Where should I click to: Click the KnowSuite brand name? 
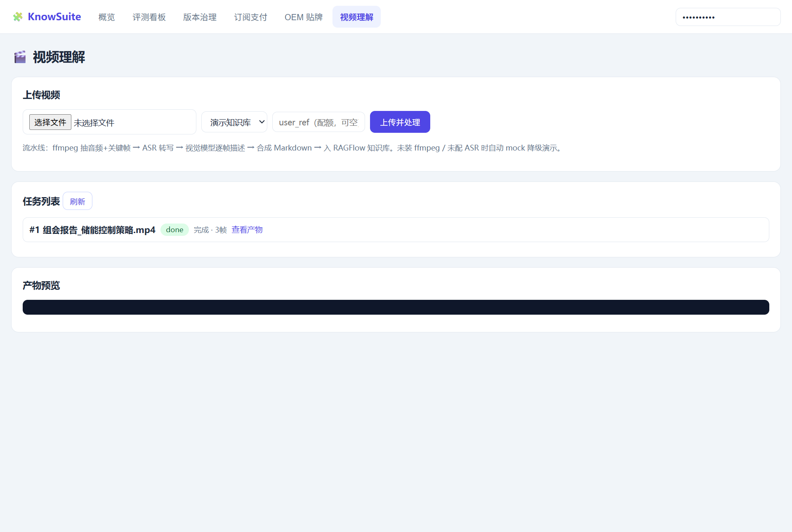tap(54, 17)
